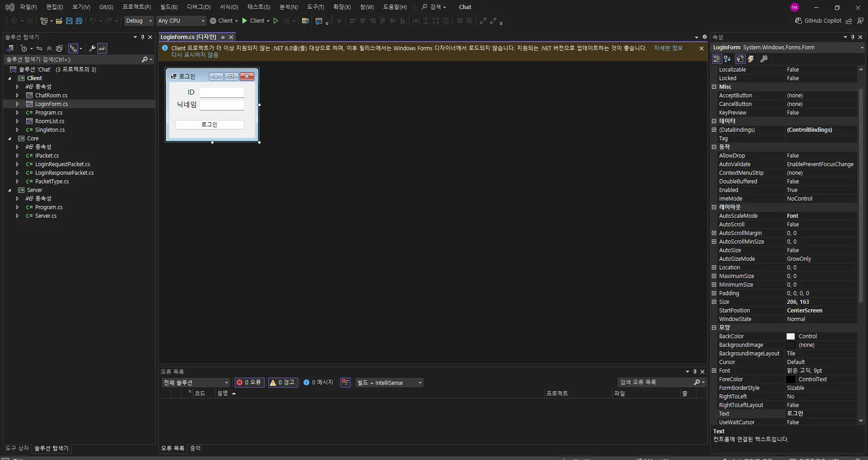Select Server.cs in Solution Explorer

(46, 216)
